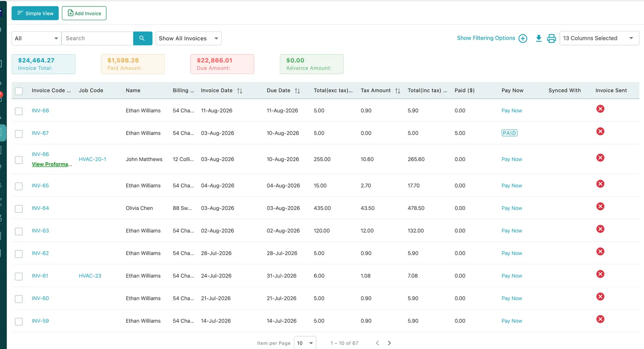
Task: Sort by Invoice Date arrows
Action: 240,91
